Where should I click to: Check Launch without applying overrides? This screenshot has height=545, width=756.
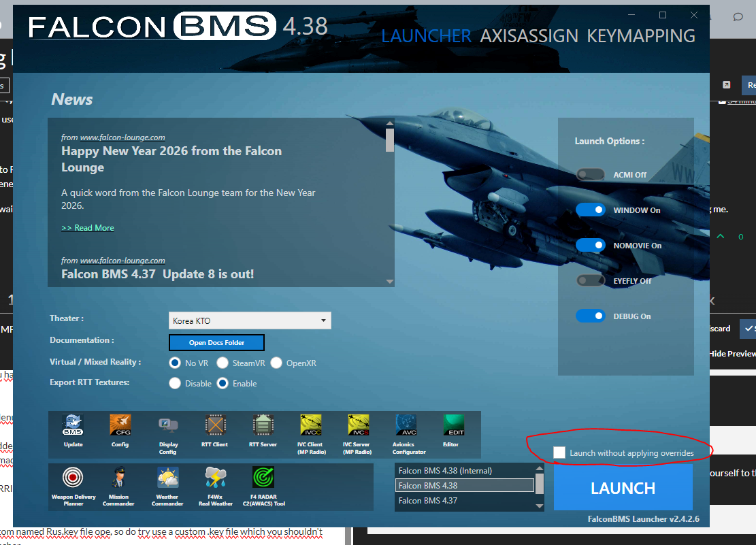(x=559, y=452)
